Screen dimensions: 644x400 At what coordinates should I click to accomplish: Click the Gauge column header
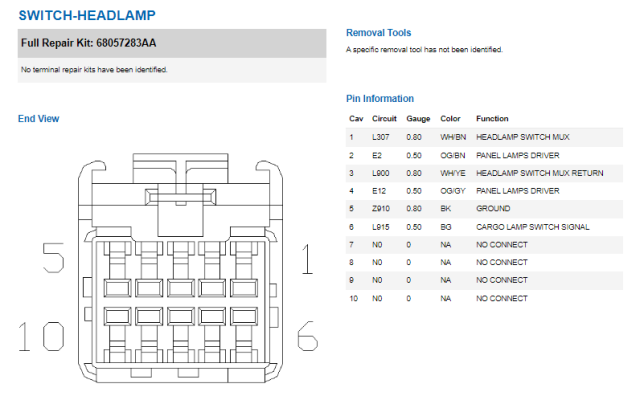pyautogui.click(x=418, y=119)
